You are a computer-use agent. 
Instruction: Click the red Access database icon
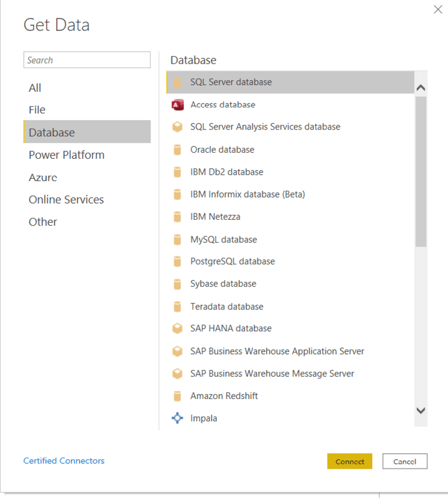(x=178, y=105)
